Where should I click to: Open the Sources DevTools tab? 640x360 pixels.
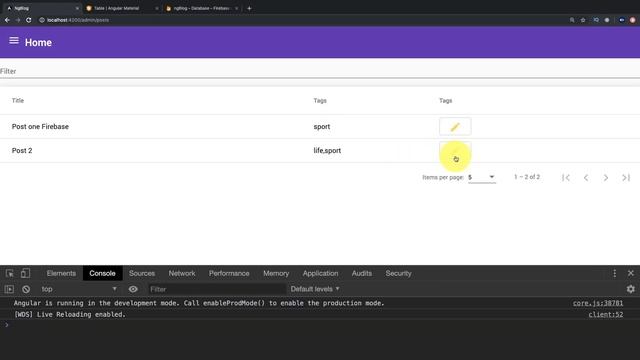pyautogui.click(x=142, y=273)
